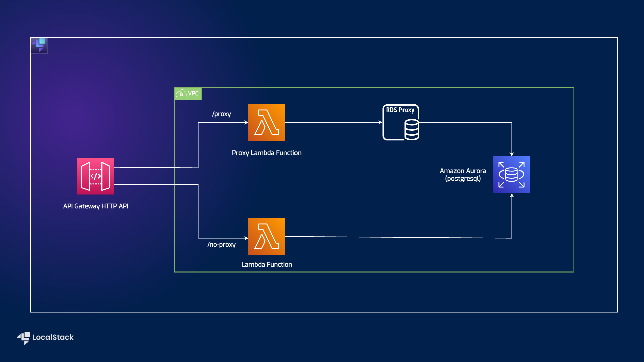This screenshot has width=644, height=362.
Task: Click arrowhead entering Proxy Lambda Function
Action: (246, 122)
